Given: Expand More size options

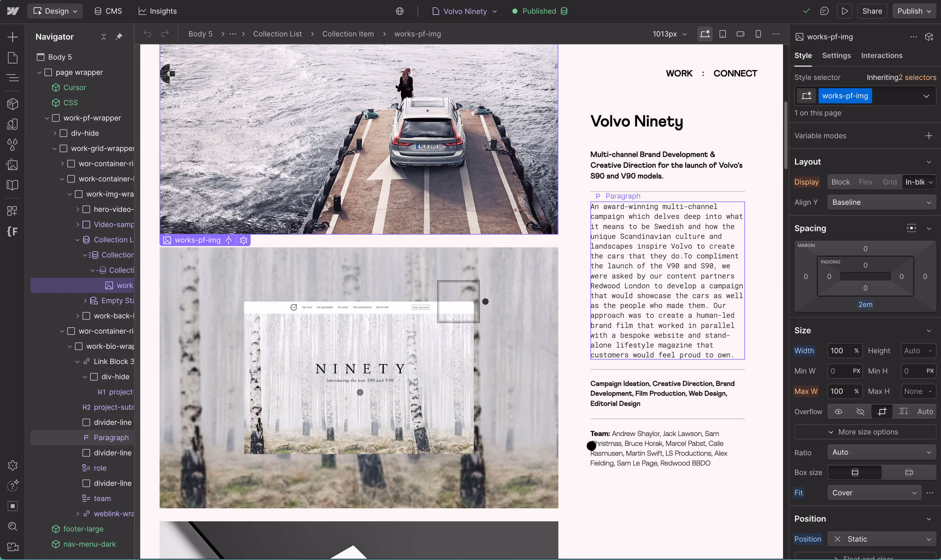Looking at the screenshot, I should tap(865, 432).
